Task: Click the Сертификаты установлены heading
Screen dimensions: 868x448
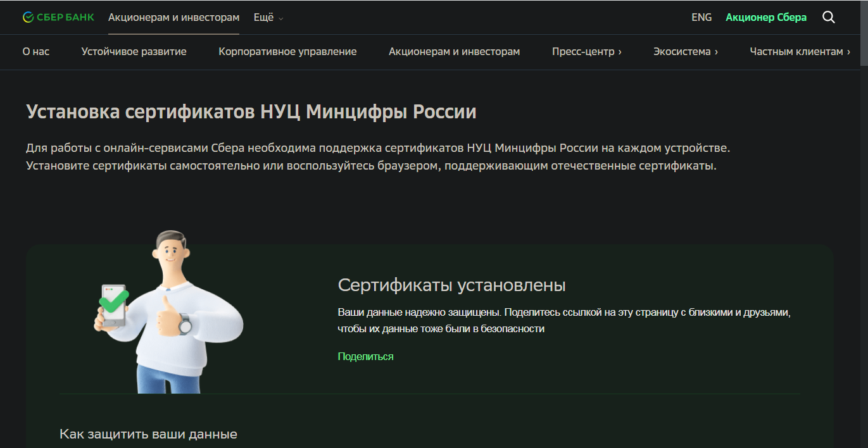Action: [451, 285]
